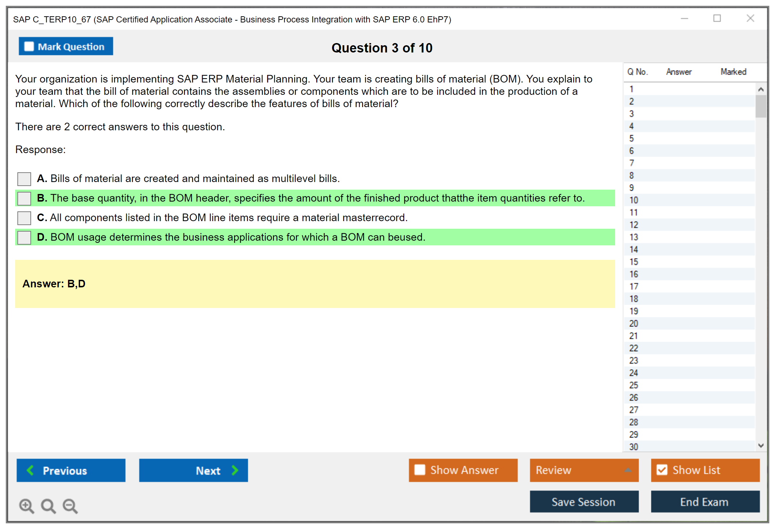Screen dimensions: 778x532
Task: Click the Marked column header
Action: 733,72
